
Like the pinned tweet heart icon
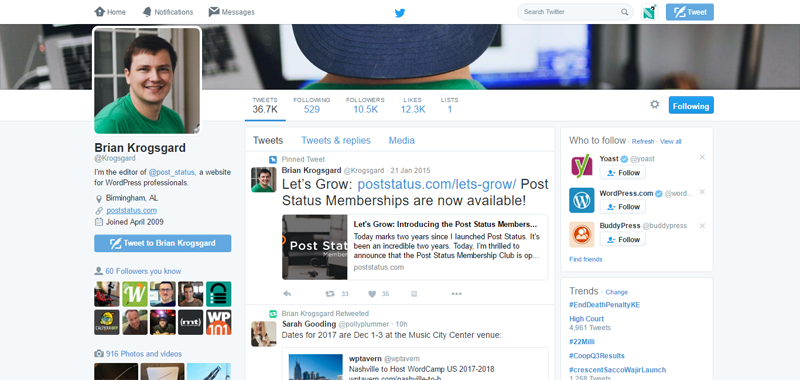click(x=372, y=294)
